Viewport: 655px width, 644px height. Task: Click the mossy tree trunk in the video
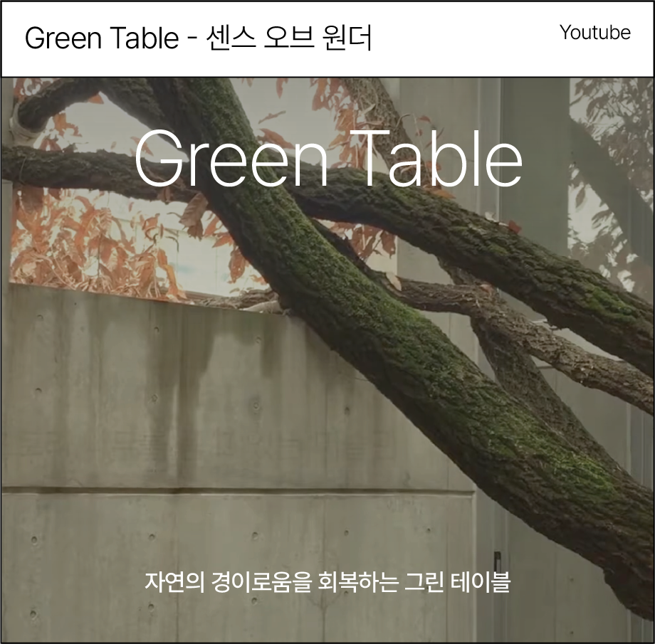pyautogui.click(x=376, y=334)
